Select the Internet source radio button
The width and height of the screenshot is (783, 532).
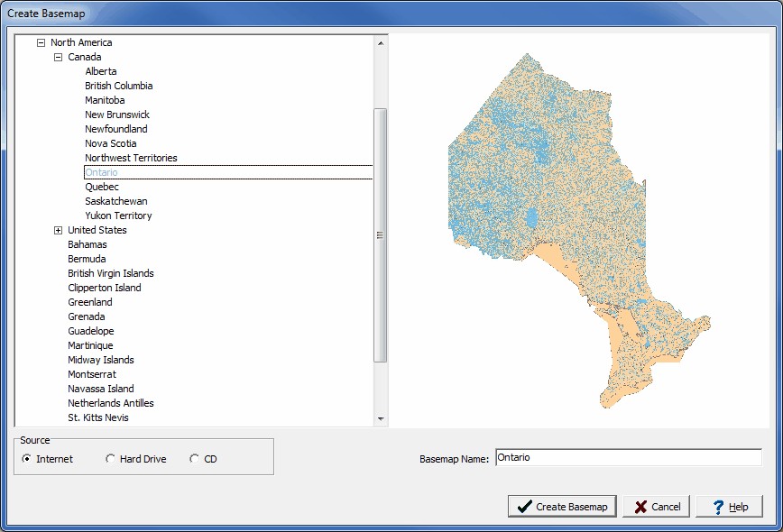pyautogui.click(x=27, y=459)
